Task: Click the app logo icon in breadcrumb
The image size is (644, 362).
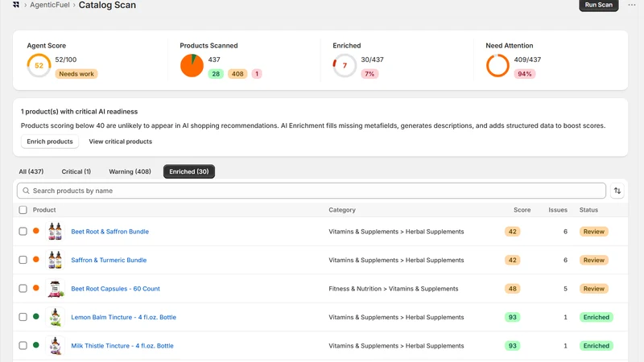Action: pyautogui.click(x=16, y=5)
